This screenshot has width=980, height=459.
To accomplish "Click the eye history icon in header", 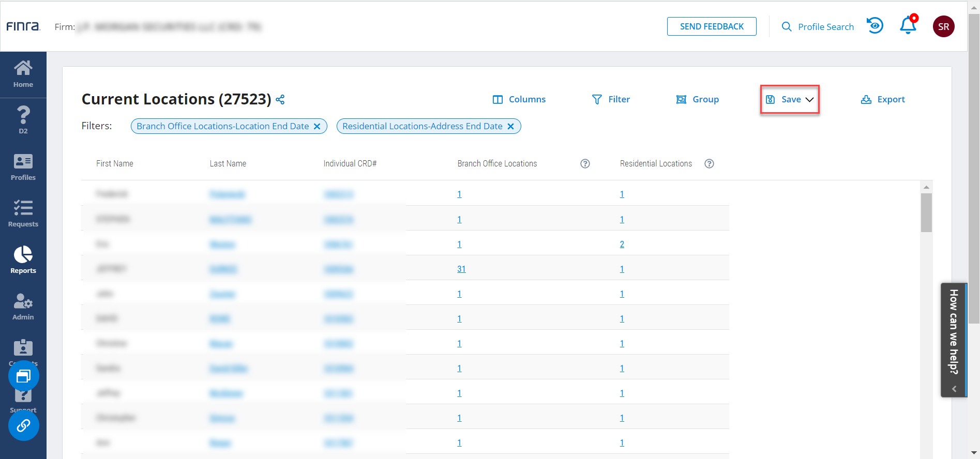I will click(x=875, y=26).
